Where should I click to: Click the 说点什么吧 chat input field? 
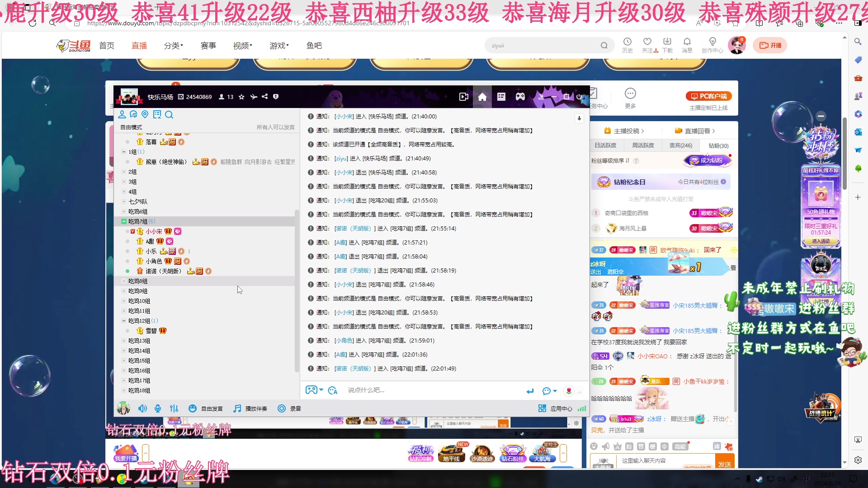point(407,390)
